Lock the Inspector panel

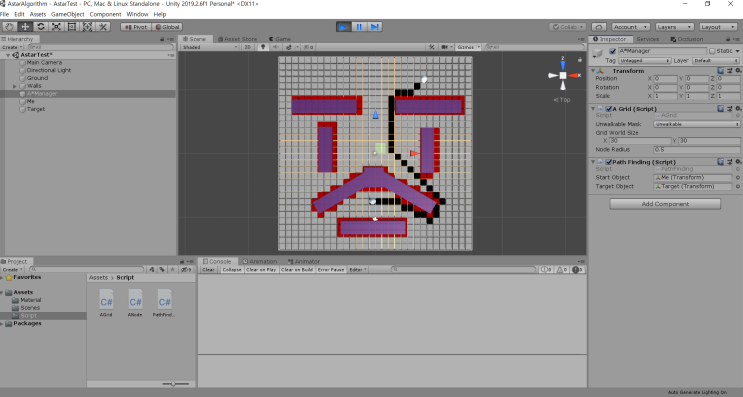(728, 39)
